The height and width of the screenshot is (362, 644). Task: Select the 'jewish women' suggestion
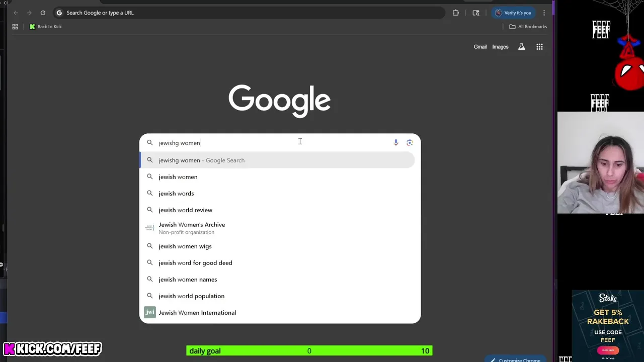(x=277, y=177)
